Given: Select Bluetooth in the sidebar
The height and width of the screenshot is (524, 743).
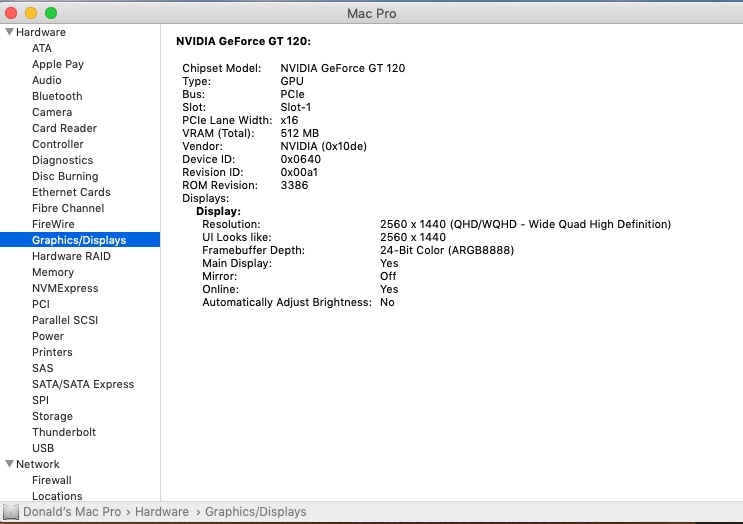Looking at the screenshot, I should pyautogui.click(x=57, y=96).
